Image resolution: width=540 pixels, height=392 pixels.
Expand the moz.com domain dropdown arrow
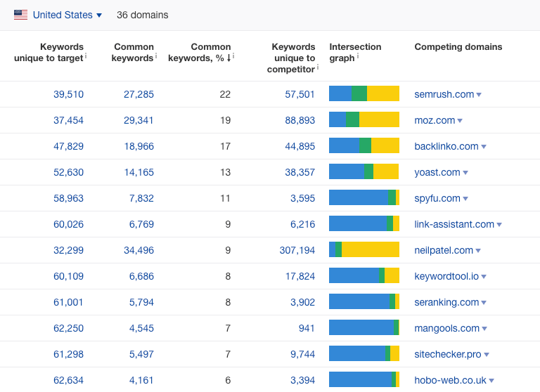point(460,121)
